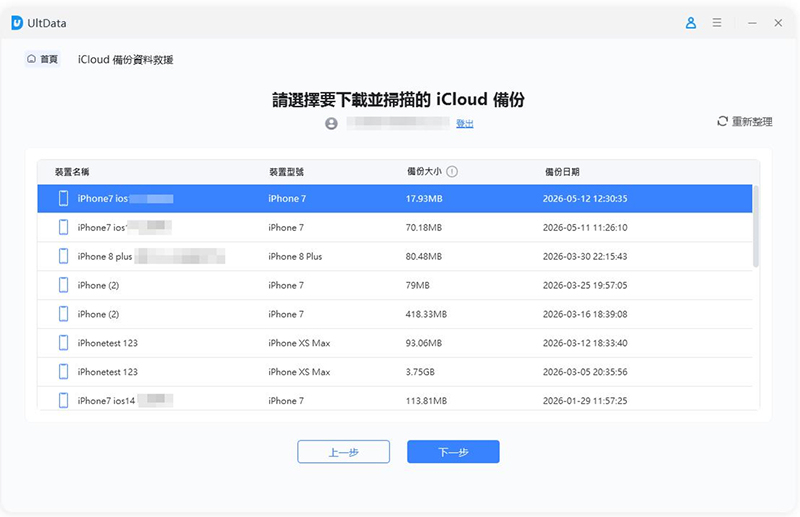This screenshot has height=517, width=800.
Task: Select iPhonetest 123 backup of 93.06MB
Action: coord(395,343)
